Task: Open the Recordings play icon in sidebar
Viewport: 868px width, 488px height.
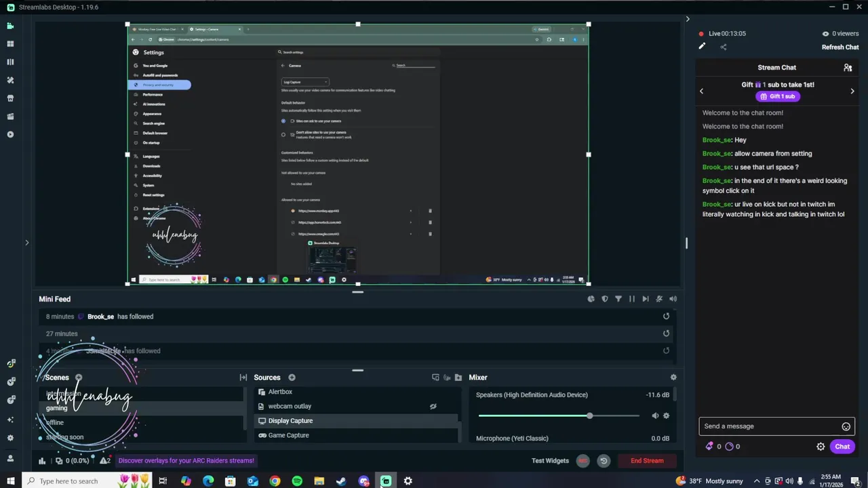Action: click(x=10, y=134)
